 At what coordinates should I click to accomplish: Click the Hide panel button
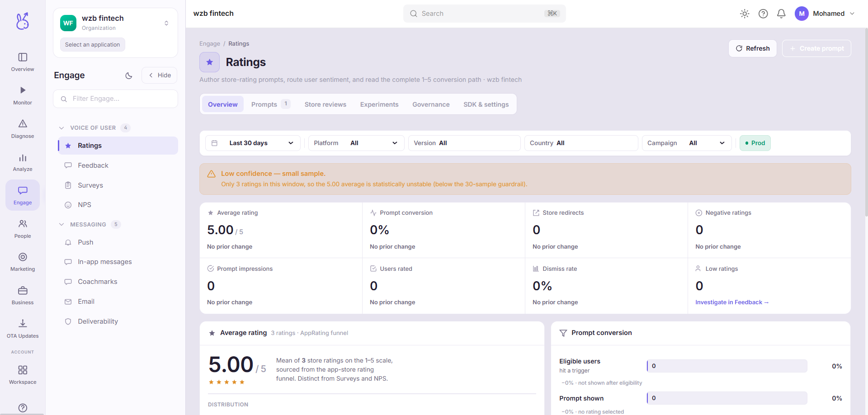pyautogui.click(x=160, y=75)
